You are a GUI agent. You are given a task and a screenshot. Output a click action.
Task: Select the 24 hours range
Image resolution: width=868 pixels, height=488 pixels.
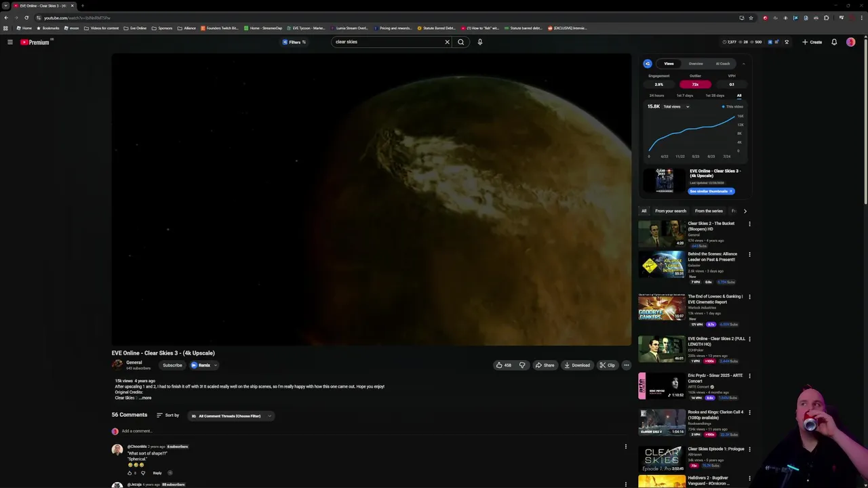pos(656,96)
